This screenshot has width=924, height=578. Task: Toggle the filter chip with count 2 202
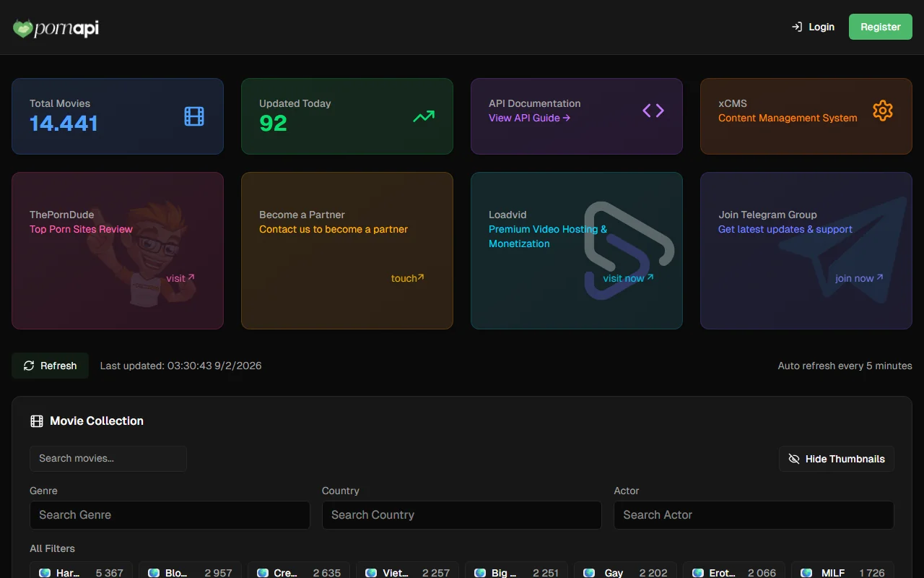coord(625,572)
